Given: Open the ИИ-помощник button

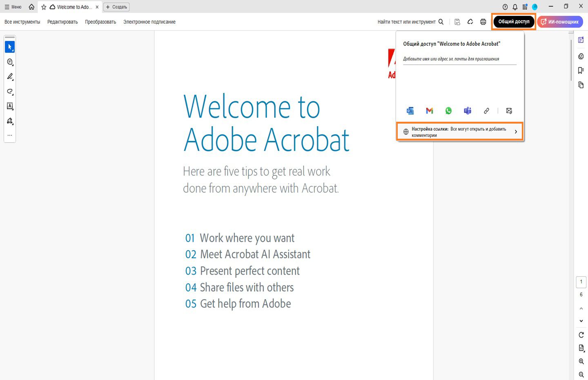Looking at the screenshot, I should (560, 22).
